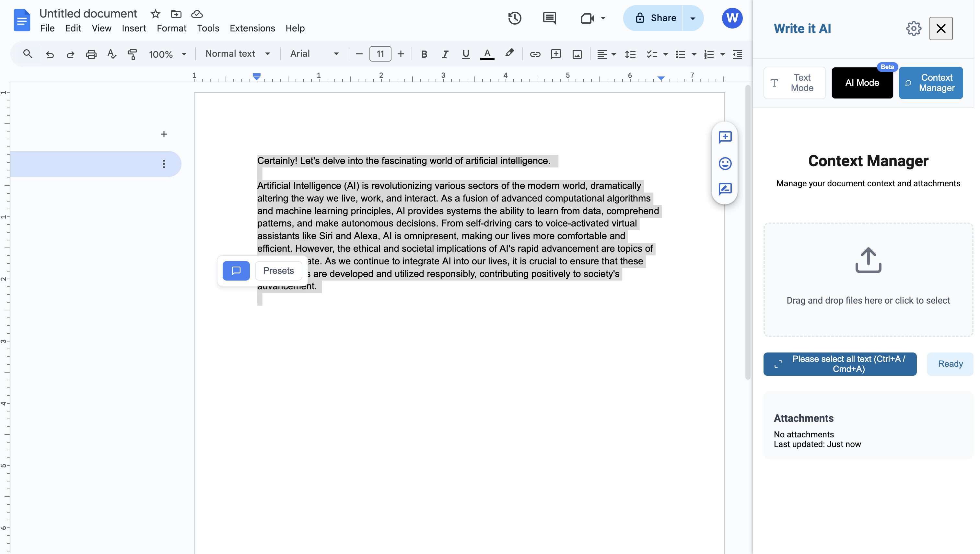Click the Google Docs home logo
Image resolution: width=980 pixels, height=554 pixels.
(22, 20)
